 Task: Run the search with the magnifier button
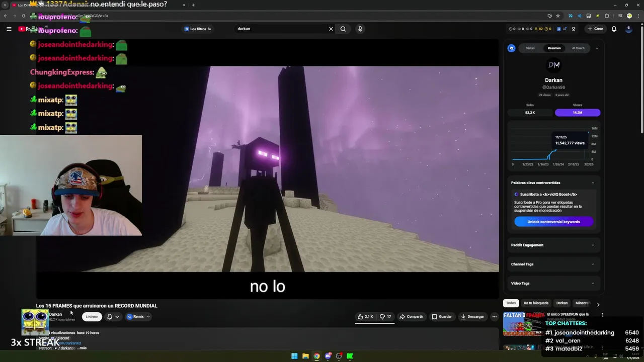tap(343, 29)
